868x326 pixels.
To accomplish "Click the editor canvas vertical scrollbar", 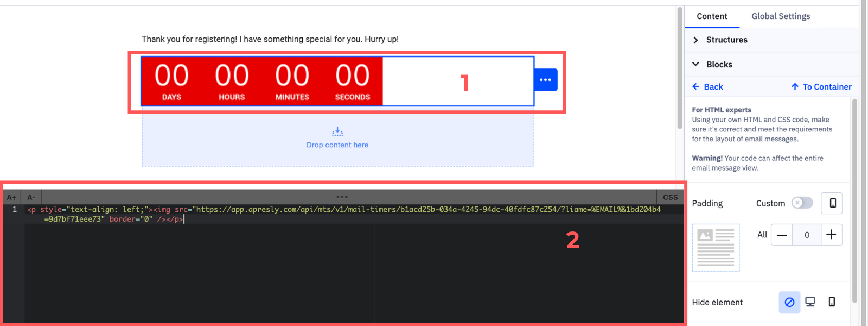I will point(680,68).
